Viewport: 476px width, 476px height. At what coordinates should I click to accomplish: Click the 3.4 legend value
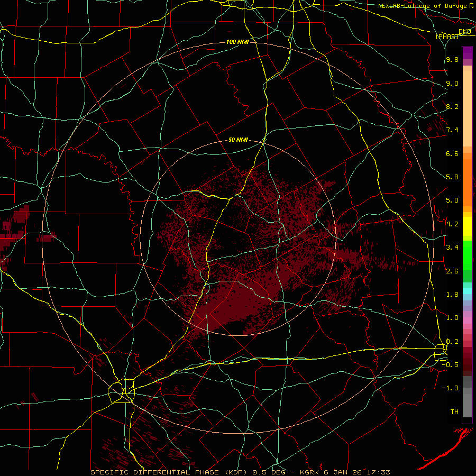coord(452,248)
